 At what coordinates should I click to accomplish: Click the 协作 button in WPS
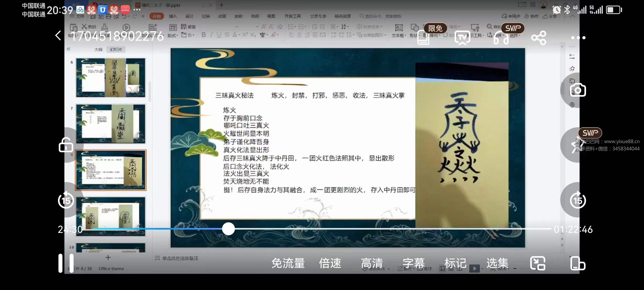click(531, 16)
